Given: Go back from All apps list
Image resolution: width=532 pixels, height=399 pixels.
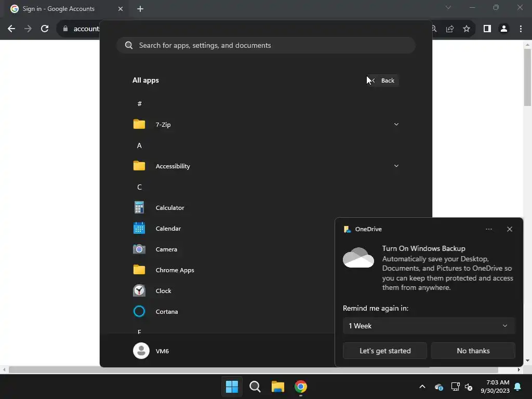Looking at the screenshot, I should (382, 81).
